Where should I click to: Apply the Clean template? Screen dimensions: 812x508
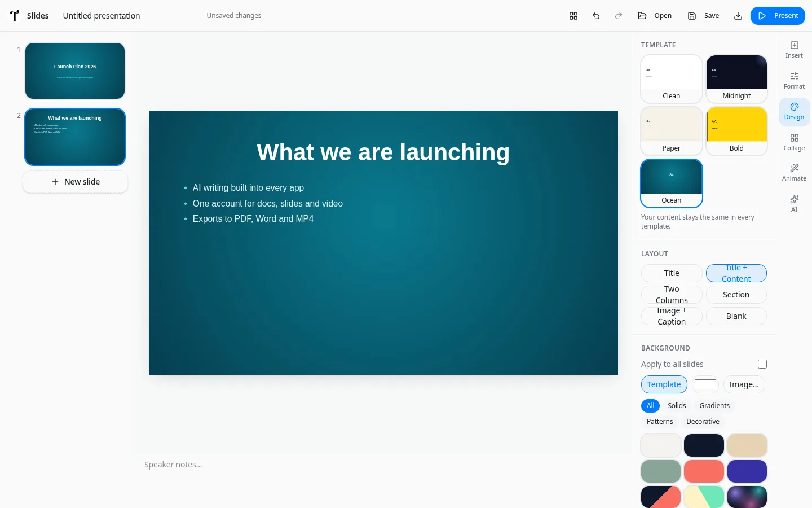click(x=672, y=79)
